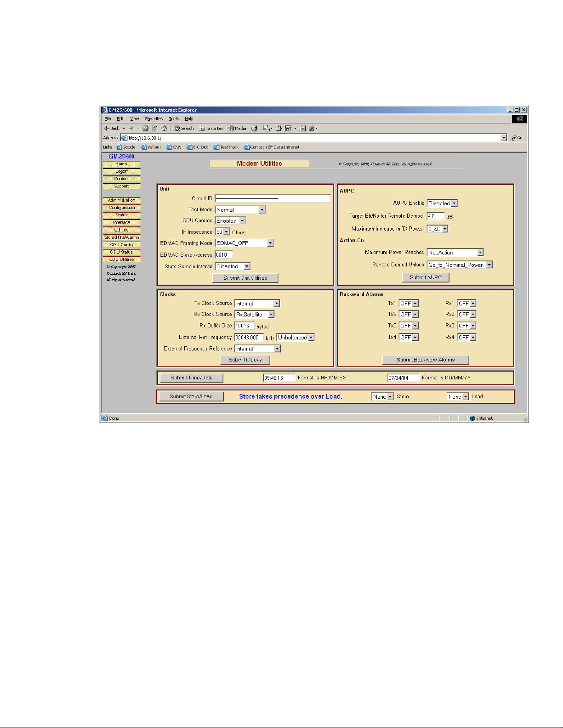Go to the browser Home page icon
Screen dimensions: 563x728
click(x=164, y=129)
